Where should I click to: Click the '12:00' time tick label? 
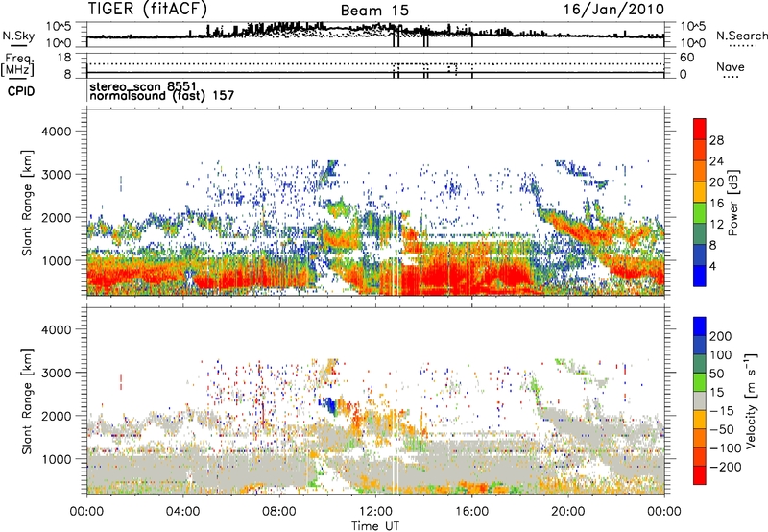(x=375, y=512)
